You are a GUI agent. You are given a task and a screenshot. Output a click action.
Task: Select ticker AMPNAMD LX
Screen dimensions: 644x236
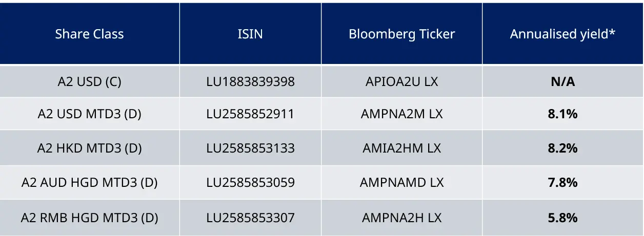point(401,182)
